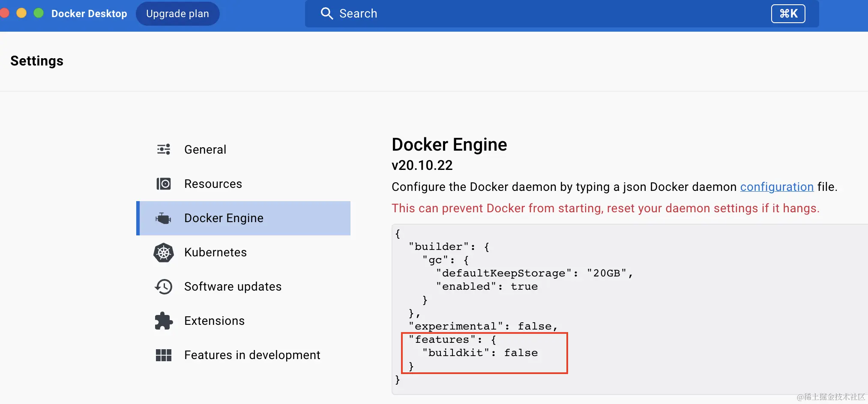Click the Docker Engine whale icon

click(163, 218)
